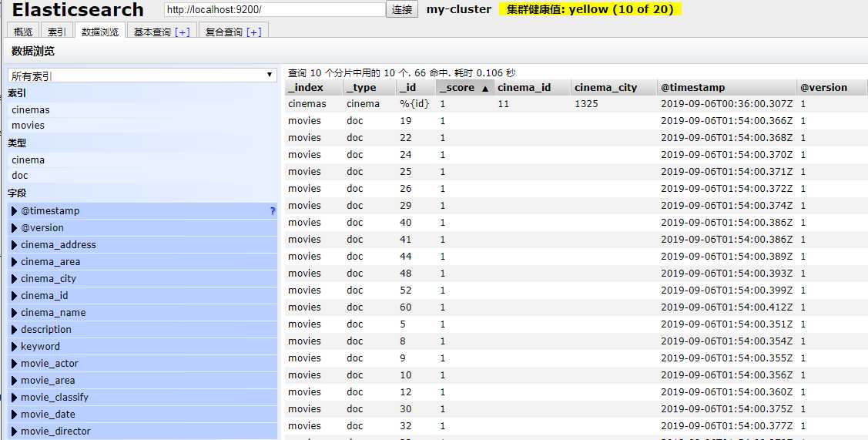Filter by the cinema type
Viewport: 868px width, 440px height.
(142, 160)
